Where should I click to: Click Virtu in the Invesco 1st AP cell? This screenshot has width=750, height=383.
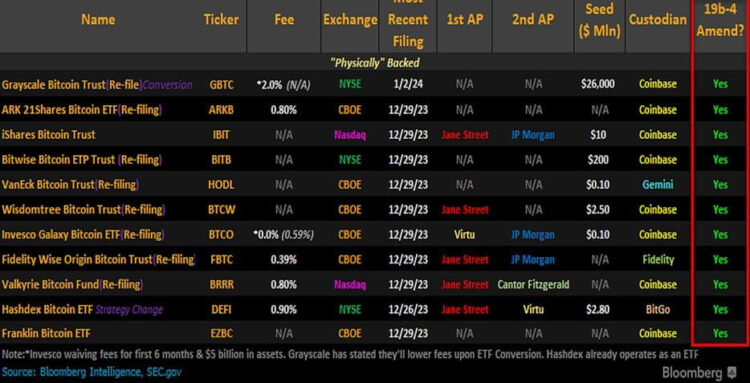click(464, 234)
